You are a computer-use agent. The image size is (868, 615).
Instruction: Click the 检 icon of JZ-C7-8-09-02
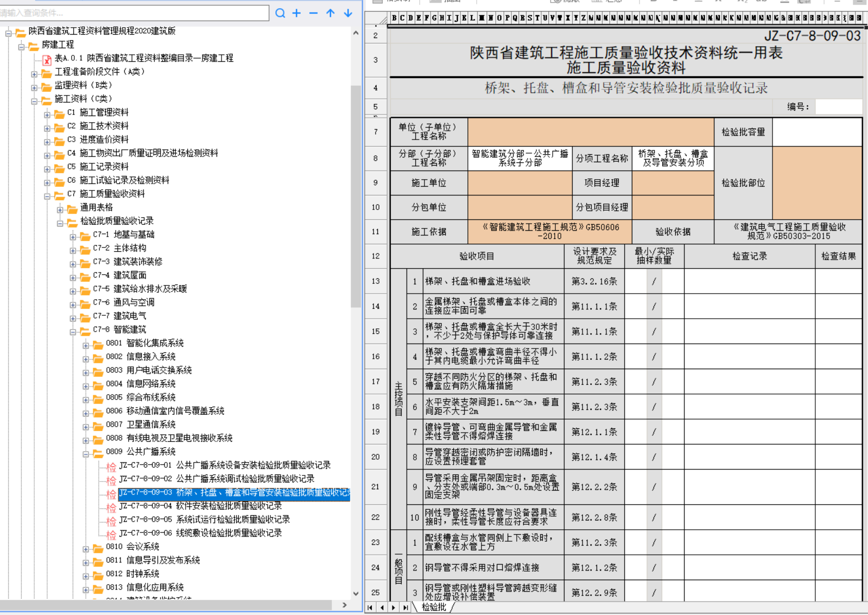pyautogui.click(x=111, y=480)
